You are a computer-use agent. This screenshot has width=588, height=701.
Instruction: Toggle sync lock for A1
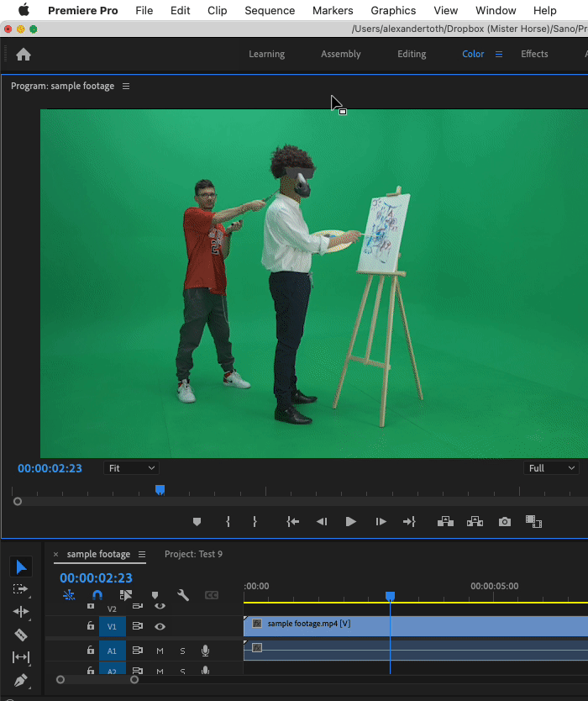137,651
